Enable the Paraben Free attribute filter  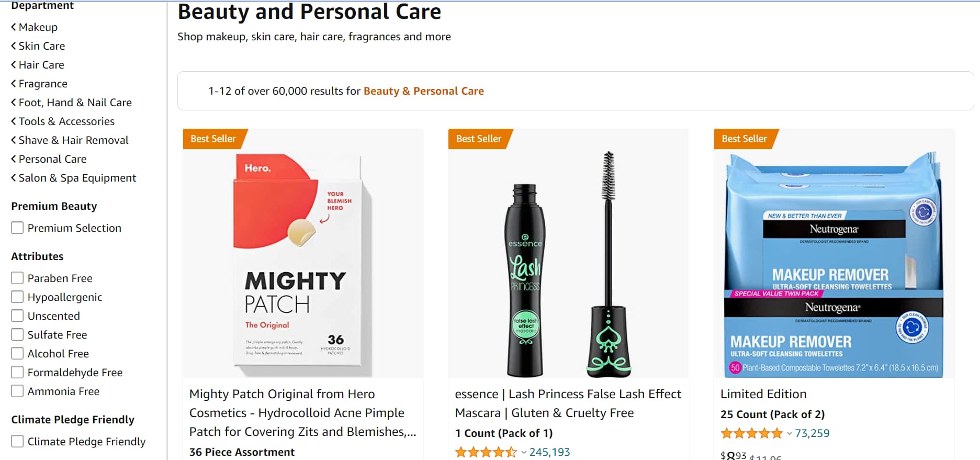point(17,278)
